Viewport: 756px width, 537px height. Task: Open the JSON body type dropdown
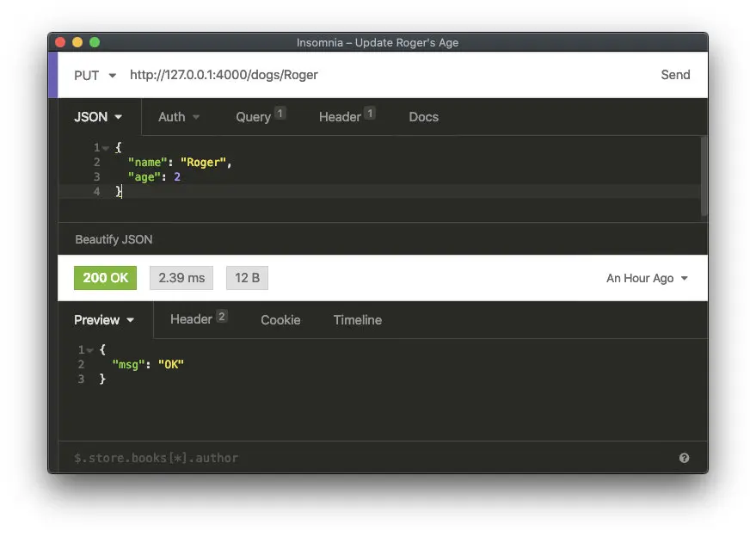click(x=98, y=117)
